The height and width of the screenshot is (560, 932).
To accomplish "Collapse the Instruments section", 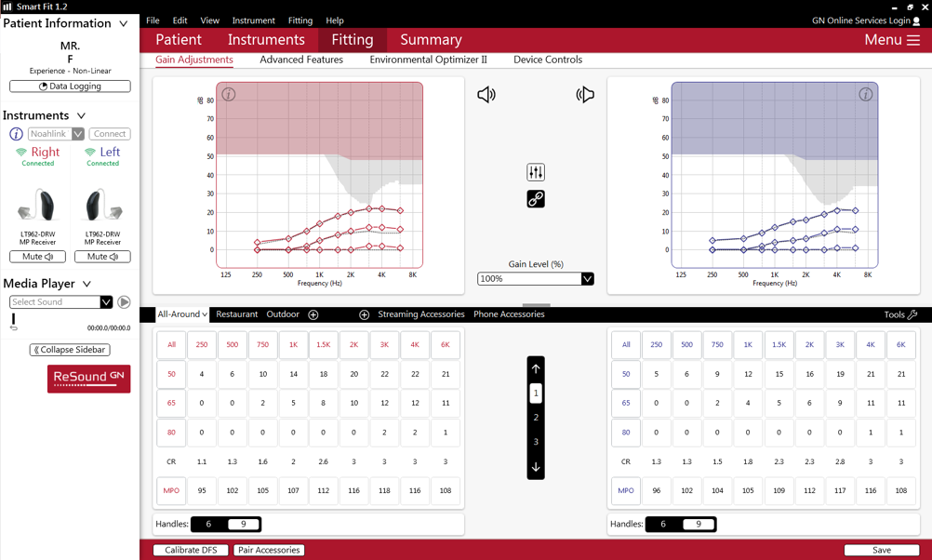I will 82,115.
